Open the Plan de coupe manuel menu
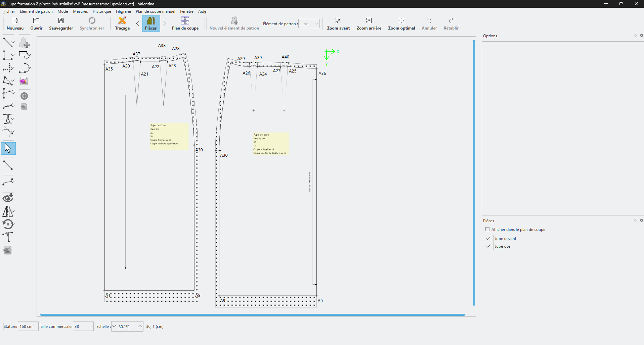This screenshot has height=345, width=644. pos(155,11)
